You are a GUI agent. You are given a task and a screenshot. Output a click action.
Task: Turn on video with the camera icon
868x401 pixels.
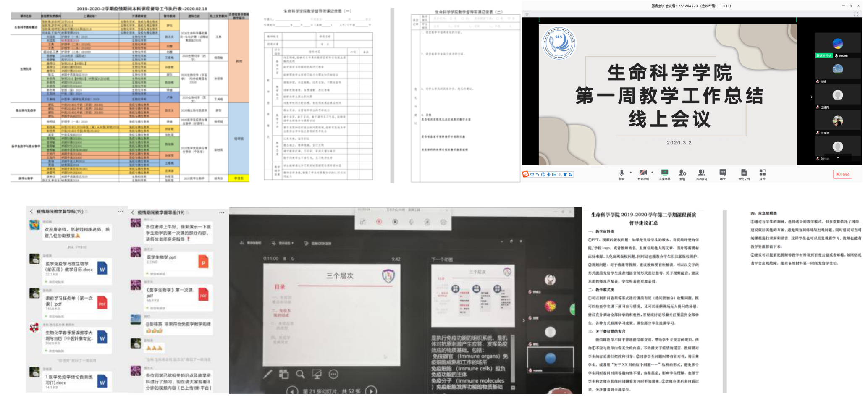pyautogui.click(x=642, y=173)
